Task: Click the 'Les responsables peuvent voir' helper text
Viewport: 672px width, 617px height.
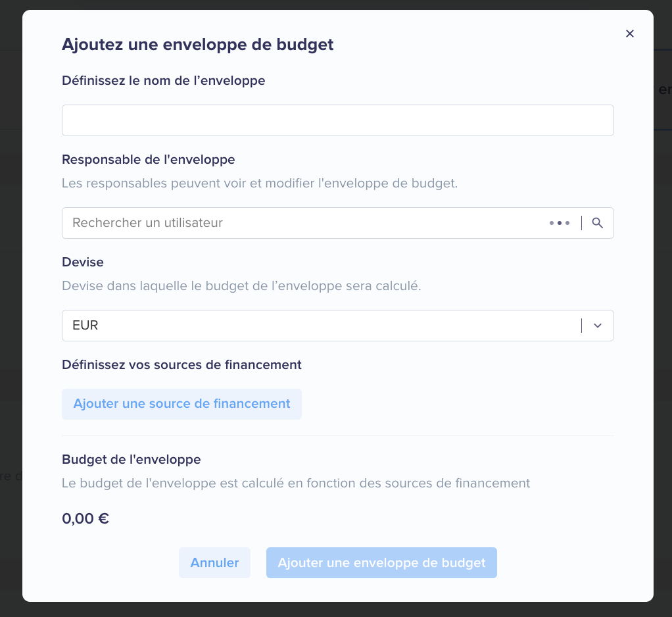Action: click(x=260, y=183)
